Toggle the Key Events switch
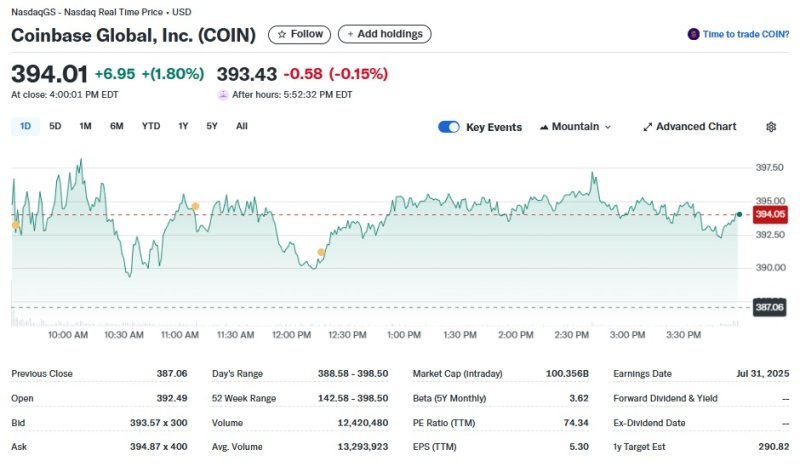Image resolution: width=800 pixels, height=467 pixels. 449,127
